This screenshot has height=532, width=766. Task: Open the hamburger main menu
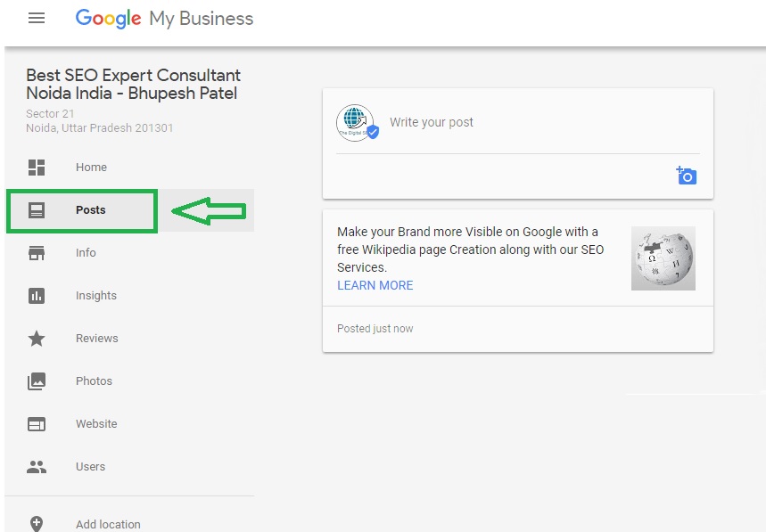[x=37, y=18]
